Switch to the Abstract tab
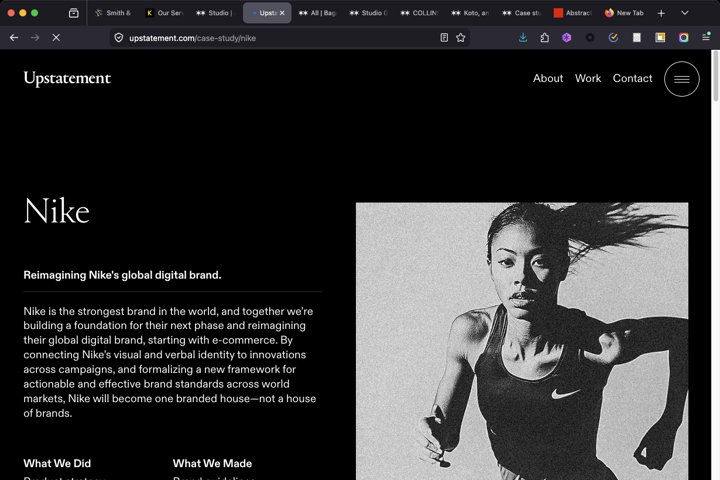 [x=573, y=13]
